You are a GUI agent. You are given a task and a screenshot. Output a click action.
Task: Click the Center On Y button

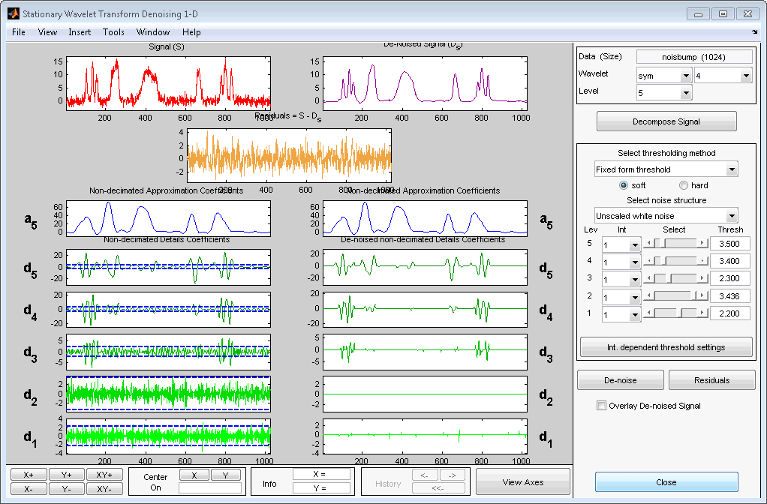(x=226, y=476)
